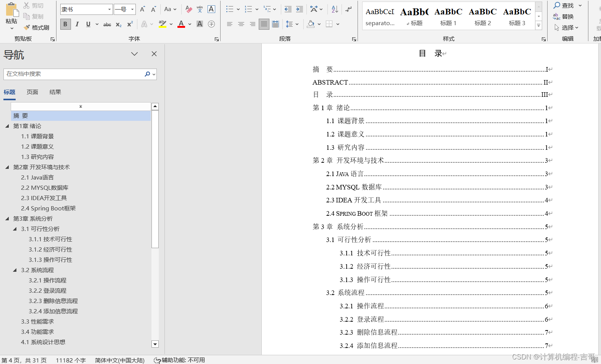Decrease font size with the shrink font icon

coord(153,9)
